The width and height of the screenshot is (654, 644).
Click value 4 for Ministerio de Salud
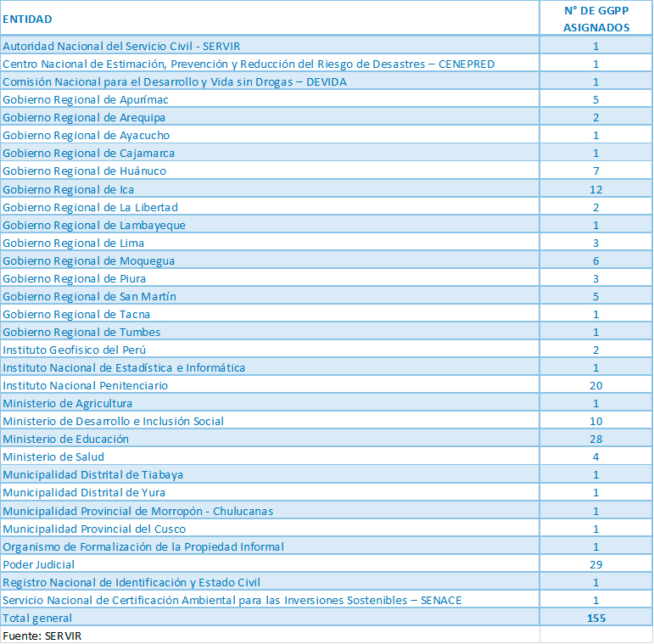click(596, 457)
